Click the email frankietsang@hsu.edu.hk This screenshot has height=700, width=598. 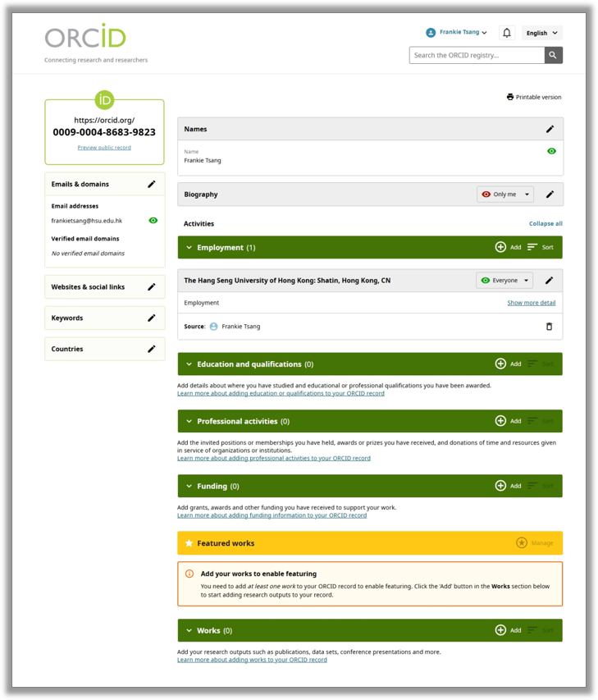point(87,221)
